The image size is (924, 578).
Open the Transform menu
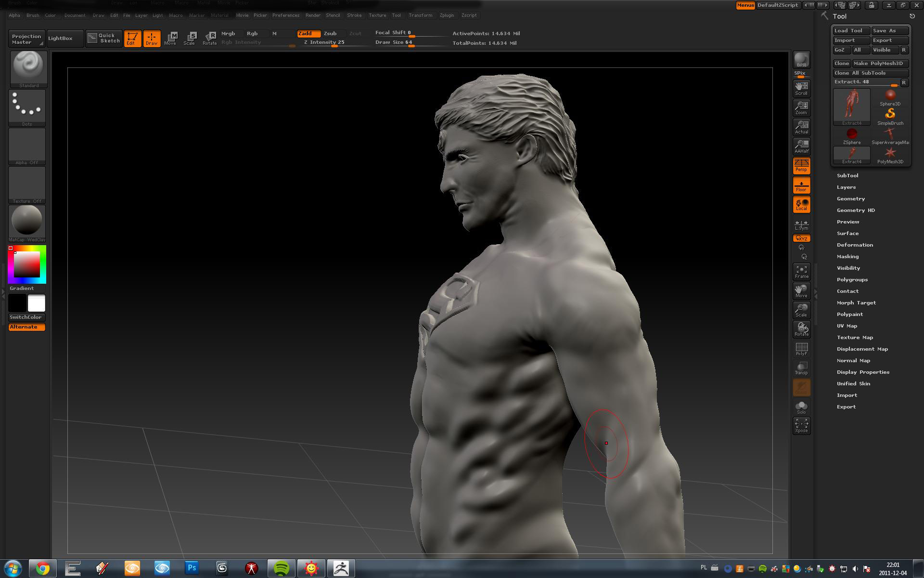[421, 15]
